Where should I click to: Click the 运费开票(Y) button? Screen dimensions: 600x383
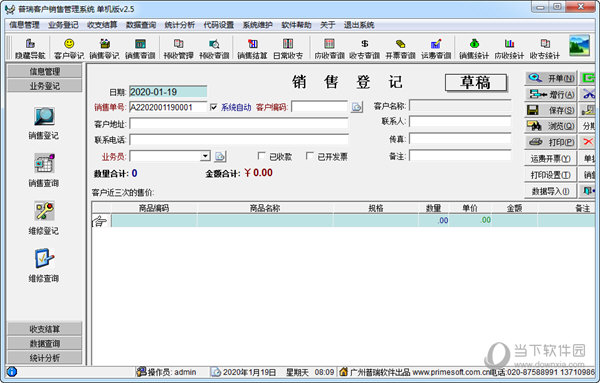click(x=551, y=158)
